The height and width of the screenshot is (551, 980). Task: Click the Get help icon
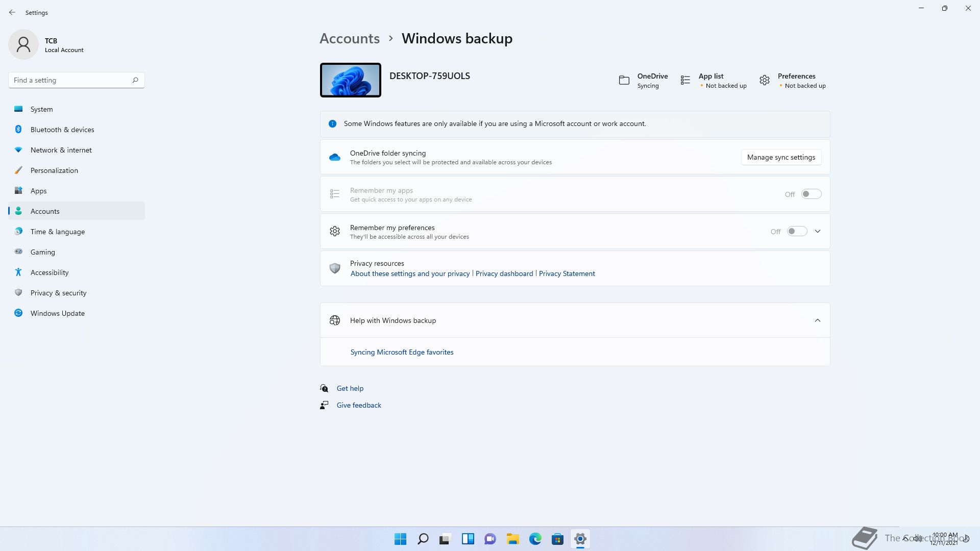324,388
